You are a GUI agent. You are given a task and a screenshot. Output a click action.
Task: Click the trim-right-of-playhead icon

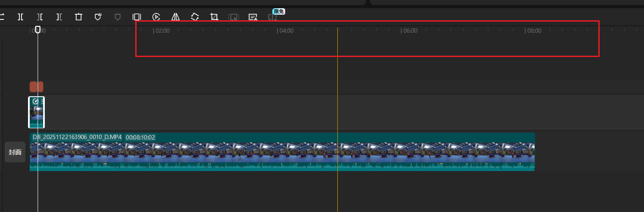(x=59, y=17)
